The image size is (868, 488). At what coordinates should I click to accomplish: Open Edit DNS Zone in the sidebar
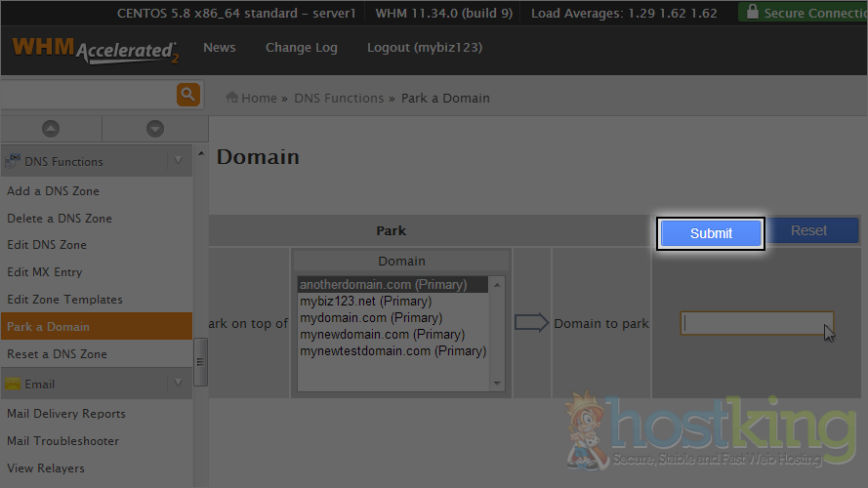click(47, 245)
